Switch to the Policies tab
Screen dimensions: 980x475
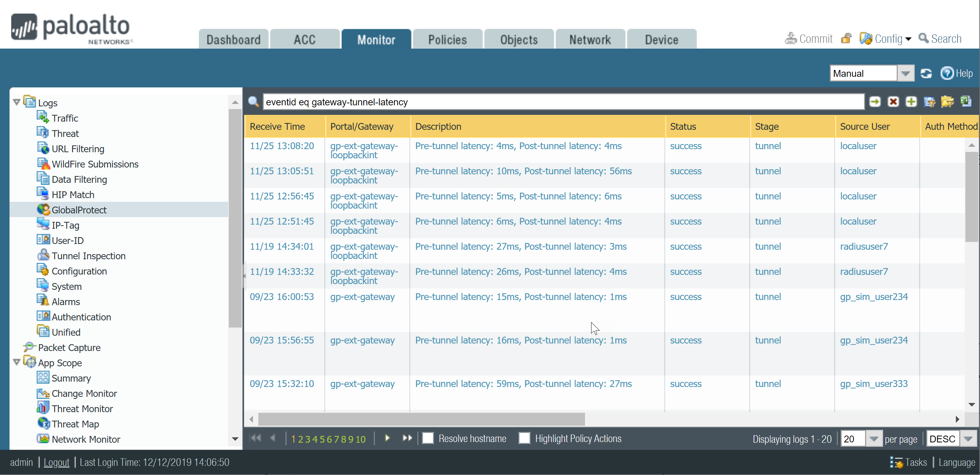447,39
